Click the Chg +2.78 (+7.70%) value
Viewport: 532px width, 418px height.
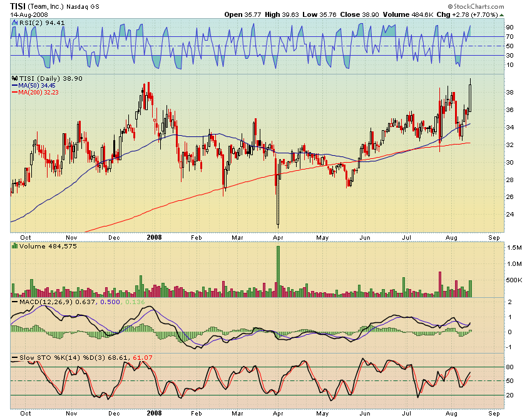pyautogui.click(x=467, y=14)
